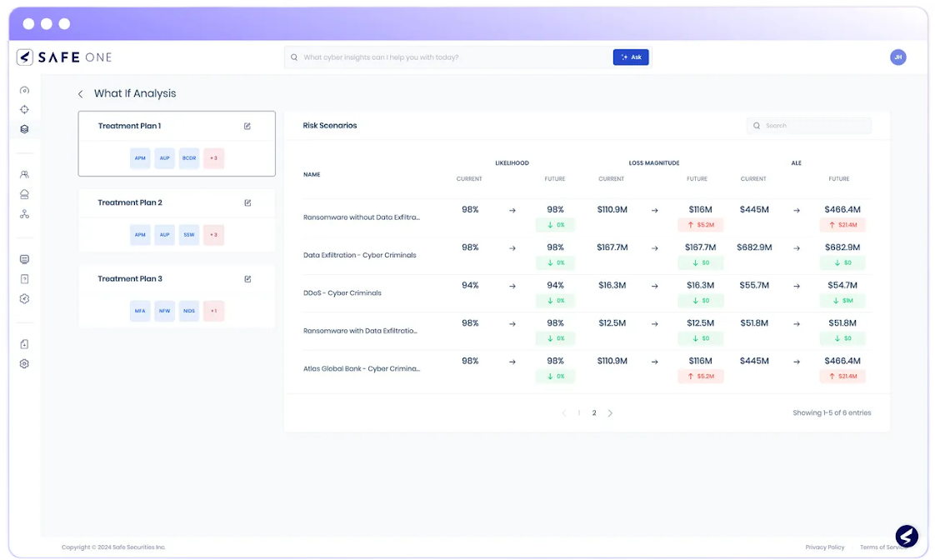This screenshot has height=560, width=935.
Task: Open the Privacy Policy link
Action: tap(825, 547)
